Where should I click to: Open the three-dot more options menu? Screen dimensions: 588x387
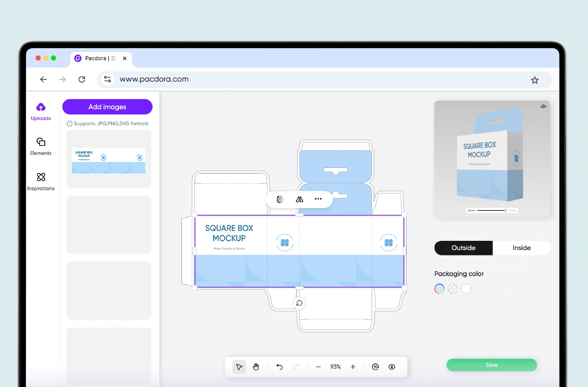318,199
